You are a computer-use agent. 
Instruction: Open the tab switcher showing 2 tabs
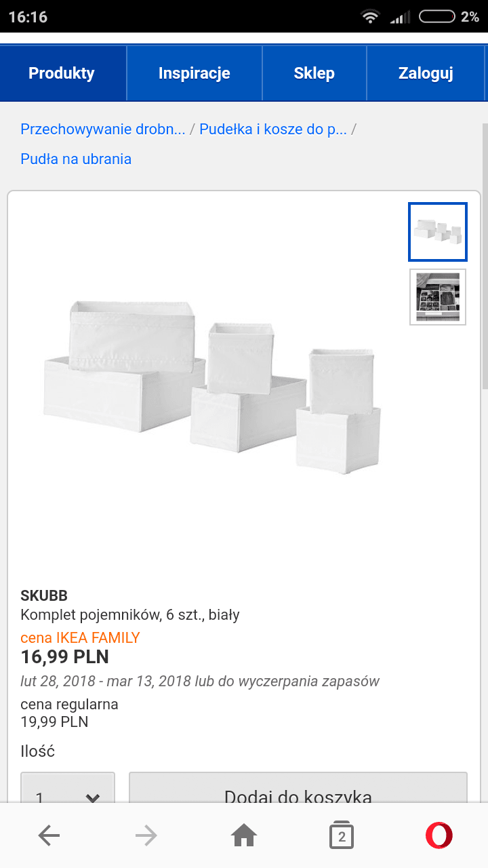click(342, 836)
